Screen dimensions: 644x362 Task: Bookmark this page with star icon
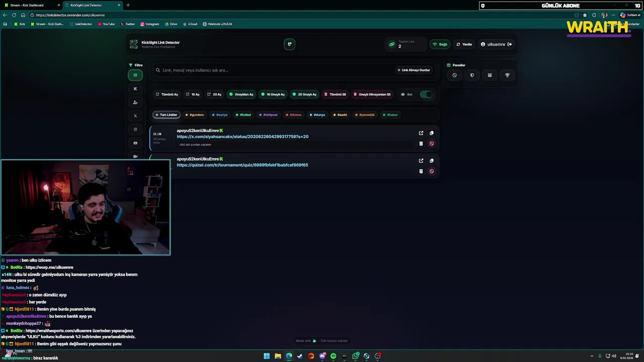click(585, 15)
